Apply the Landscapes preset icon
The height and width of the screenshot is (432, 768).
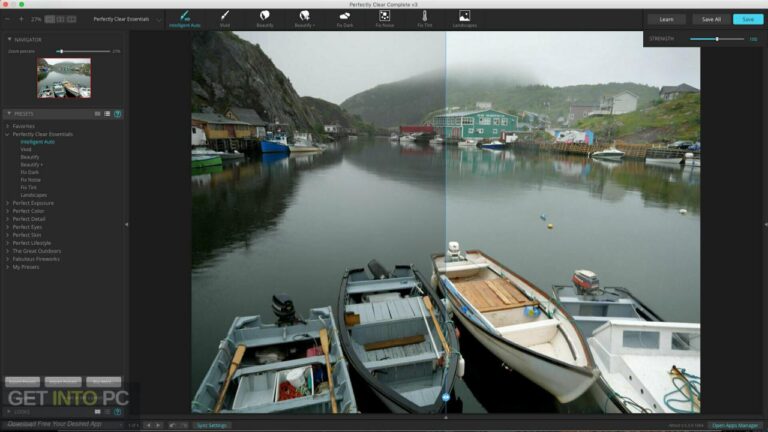464,19
